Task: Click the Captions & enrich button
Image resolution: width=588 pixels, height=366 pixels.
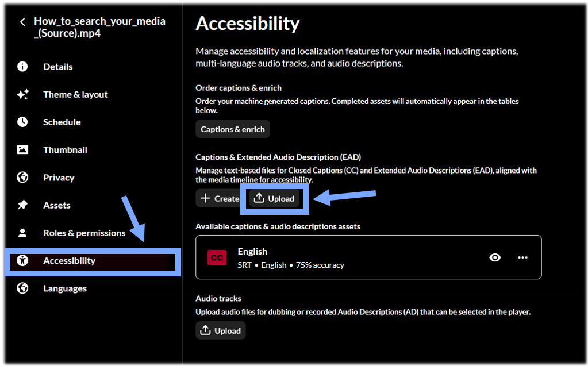Action: [233, 129]
